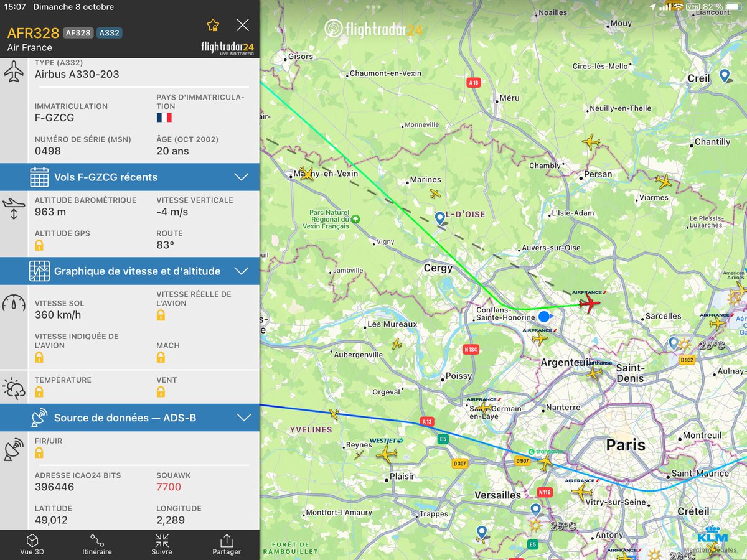The image size is (747, 560).
Task: Select Air France aircraft near Vitry-sur-Seine
Action: click(582, 492)
